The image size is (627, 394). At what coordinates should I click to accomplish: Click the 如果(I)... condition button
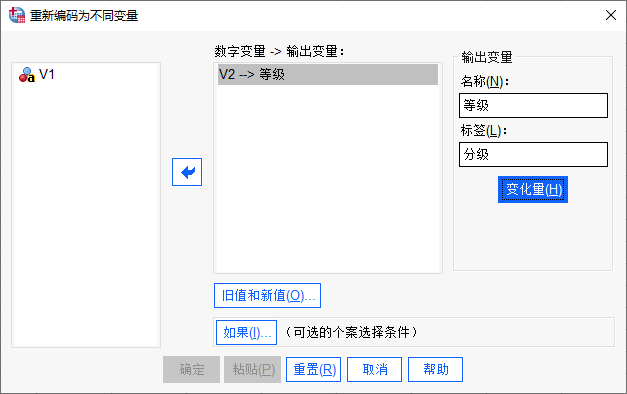(246, 332)
